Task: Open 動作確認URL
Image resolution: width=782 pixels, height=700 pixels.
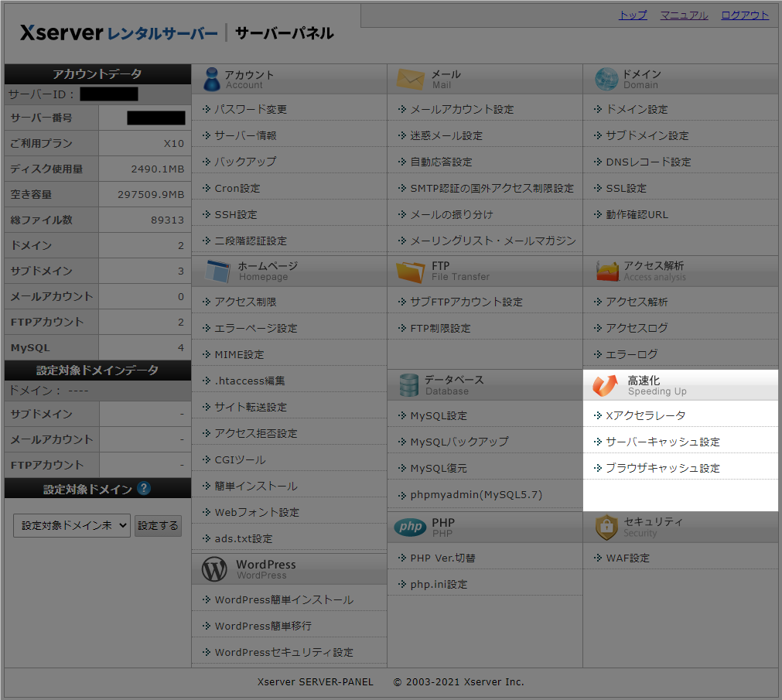Action: pos(637,215)
